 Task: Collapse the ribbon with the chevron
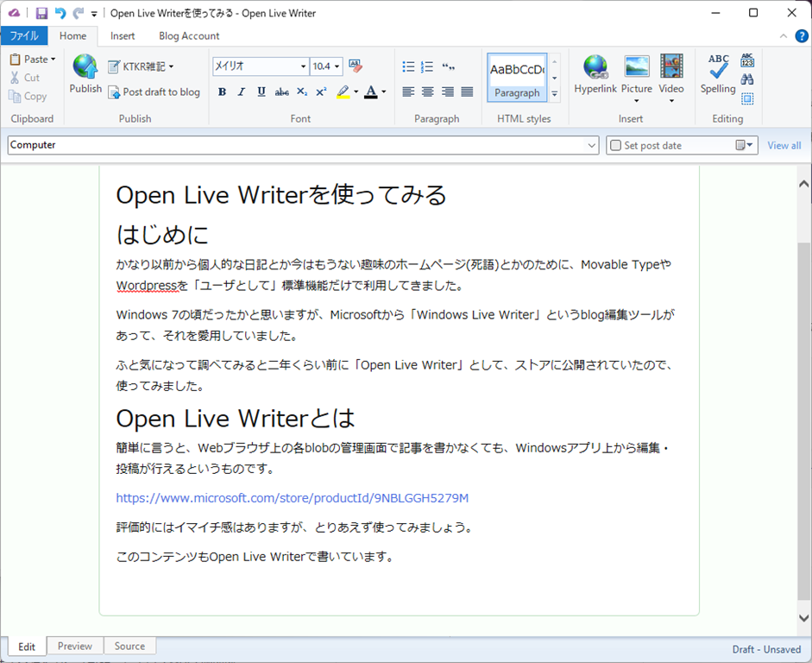[x=784, y=35]
